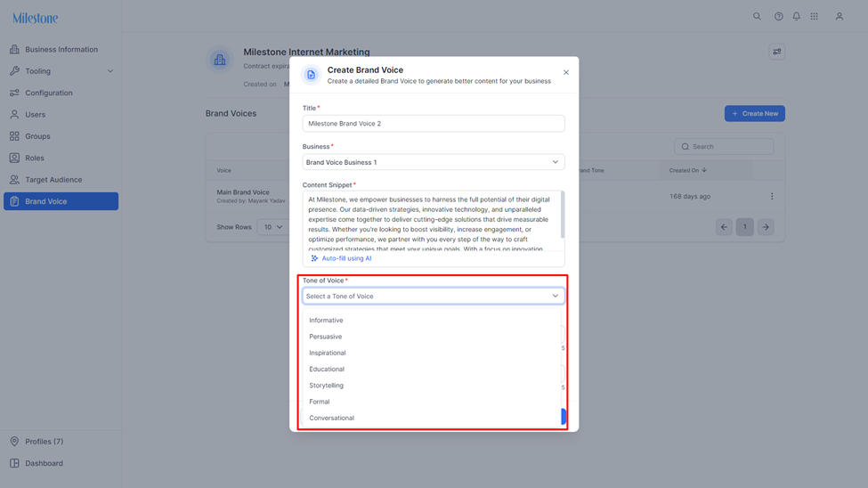This screenshot has width=868, height=488.
Task: Open the apps grid icon
Action: click(x=814, y=17)
